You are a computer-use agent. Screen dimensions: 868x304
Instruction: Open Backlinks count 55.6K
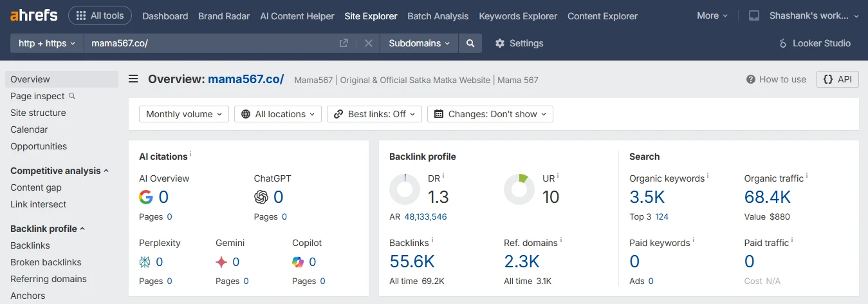(x=412, y=261)
